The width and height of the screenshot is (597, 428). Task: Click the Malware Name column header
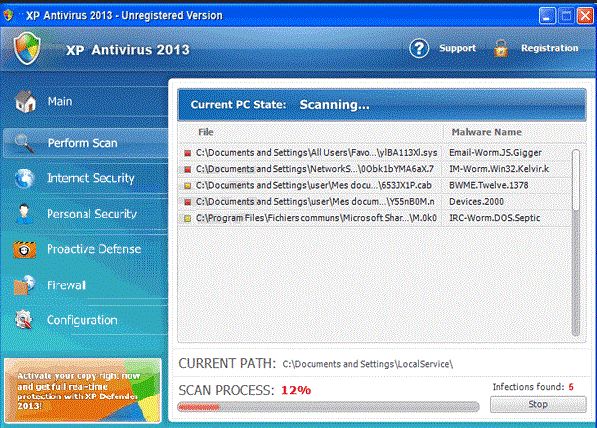(486, 132)
